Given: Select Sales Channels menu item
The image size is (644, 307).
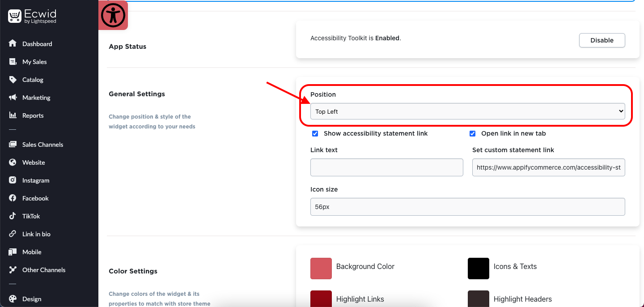Looking at the screenshot, I should (x=43, y=145).
